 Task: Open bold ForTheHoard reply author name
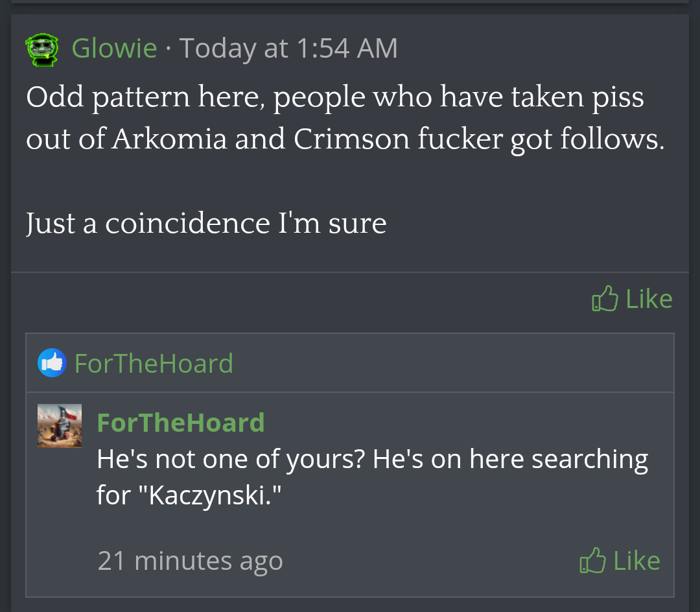coord(180,423)
